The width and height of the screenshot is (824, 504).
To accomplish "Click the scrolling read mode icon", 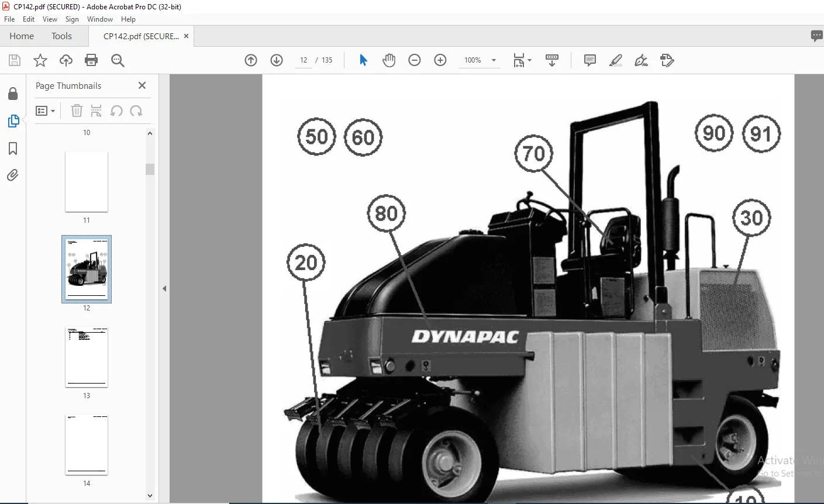I will tap(551, 60).
